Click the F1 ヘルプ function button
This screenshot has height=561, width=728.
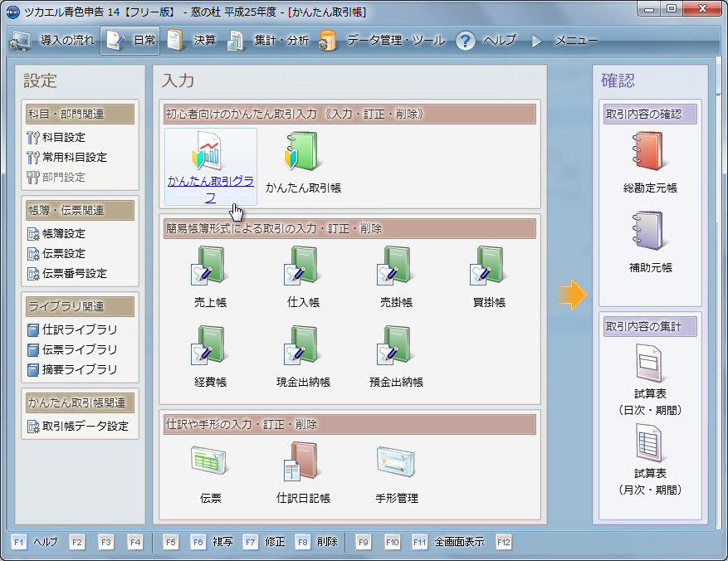click(36, 542)
